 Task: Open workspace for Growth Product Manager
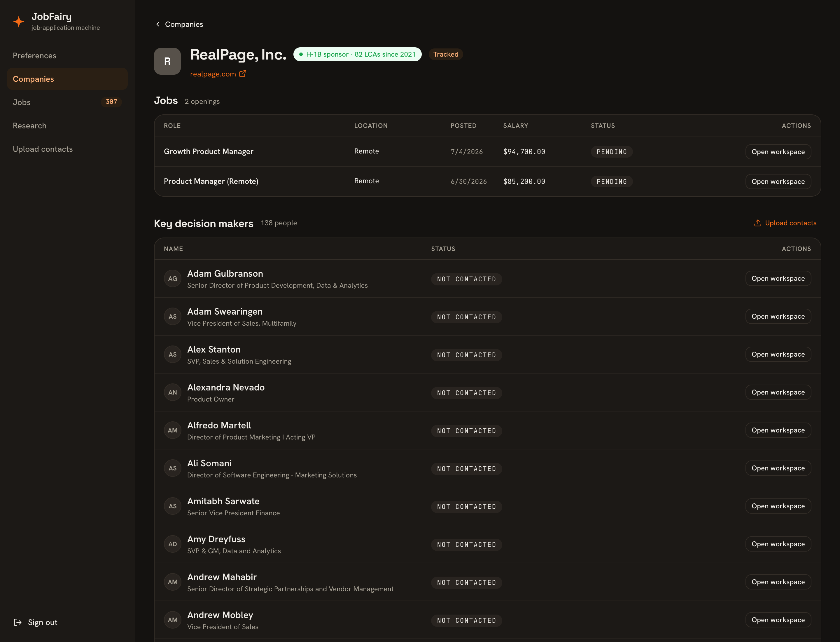tap(778, 152)
